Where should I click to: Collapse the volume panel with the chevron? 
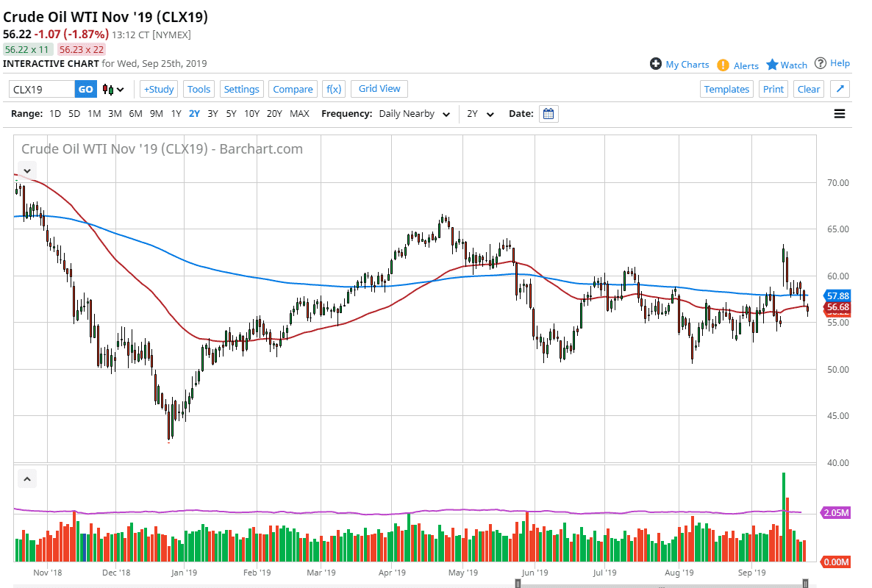[27, 478]
